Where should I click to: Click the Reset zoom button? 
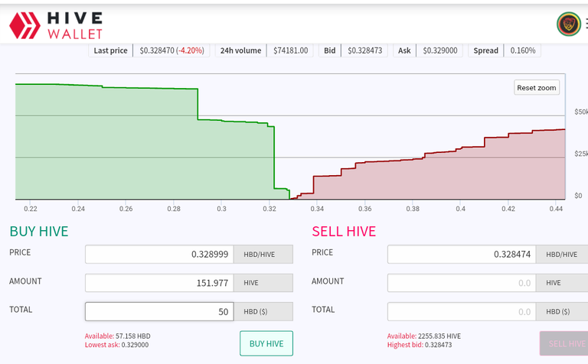(x=536, y=88)
